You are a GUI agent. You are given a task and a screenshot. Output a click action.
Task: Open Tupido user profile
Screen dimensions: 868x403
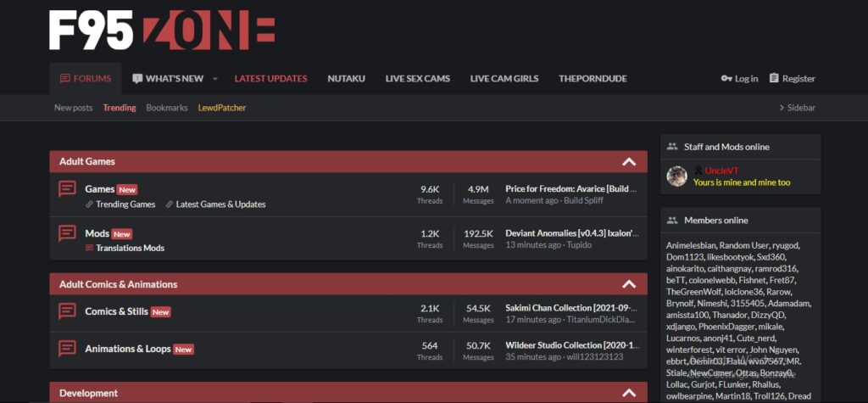click(579, 245)
